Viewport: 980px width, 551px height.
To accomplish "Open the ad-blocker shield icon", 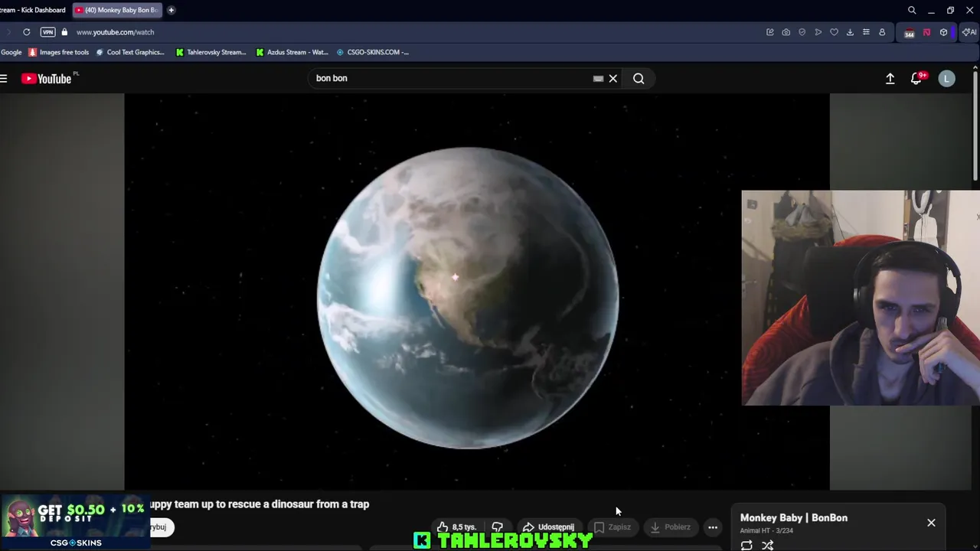I will (x=802, y=32).
